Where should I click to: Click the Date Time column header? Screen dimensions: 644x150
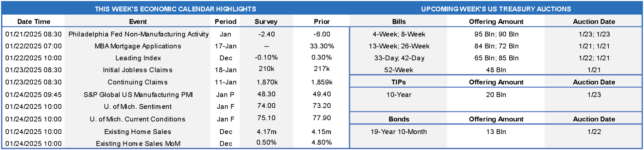[x=34, y=22]
